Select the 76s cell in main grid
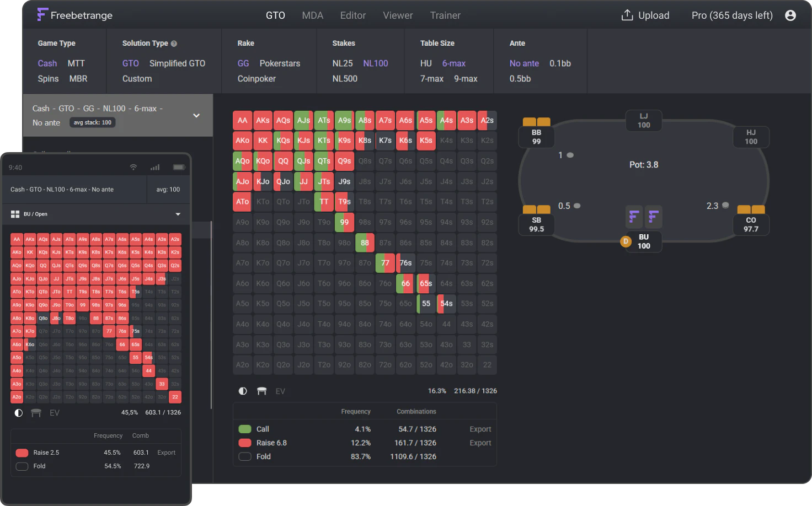 (405, 263)
